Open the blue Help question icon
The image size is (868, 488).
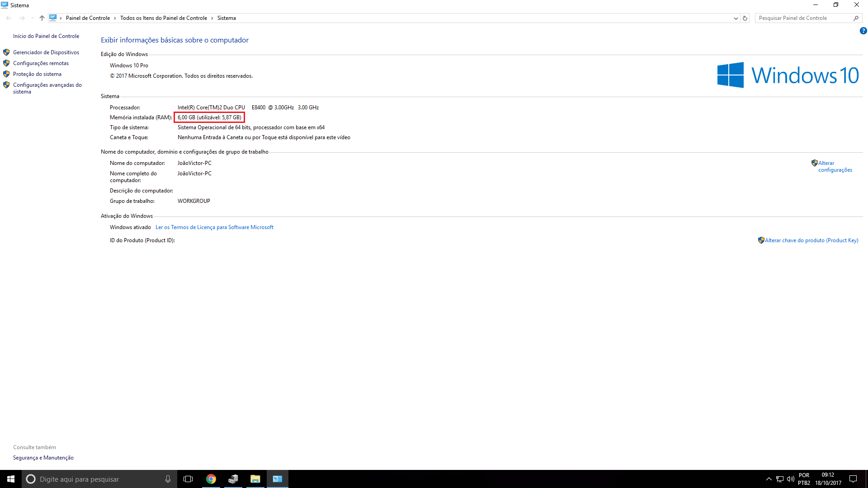[863, 31]
